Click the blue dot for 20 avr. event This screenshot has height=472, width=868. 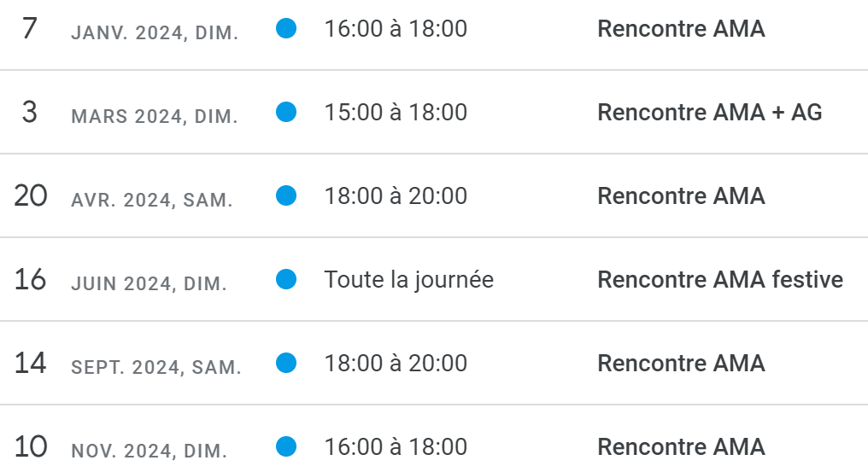point(286,195)
